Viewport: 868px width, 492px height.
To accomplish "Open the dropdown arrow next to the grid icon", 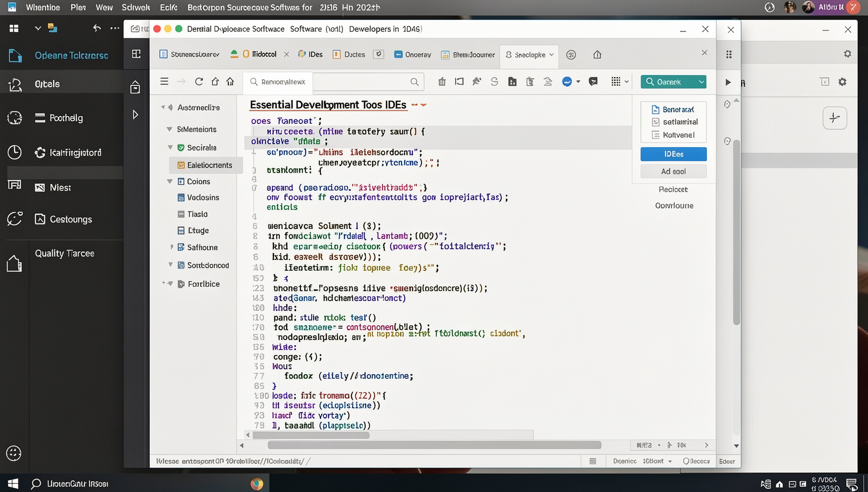I will click(x=627, y=82).
